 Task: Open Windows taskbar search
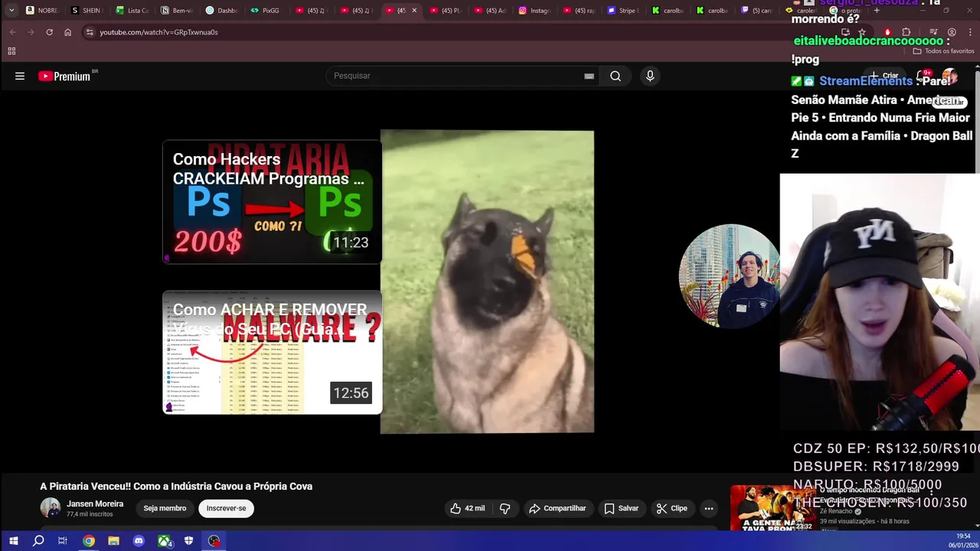(x=38, y=541)
